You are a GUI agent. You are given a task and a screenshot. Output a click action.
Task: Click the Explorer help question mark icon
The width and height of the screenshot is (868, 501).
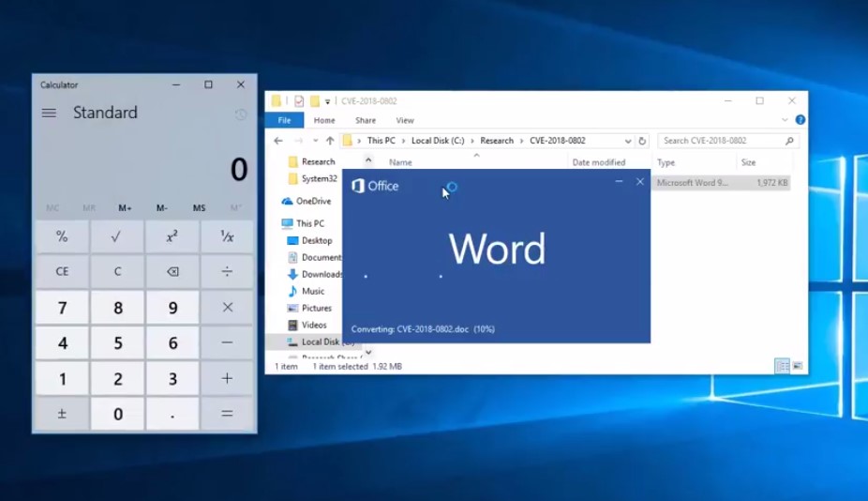(800, 120)
